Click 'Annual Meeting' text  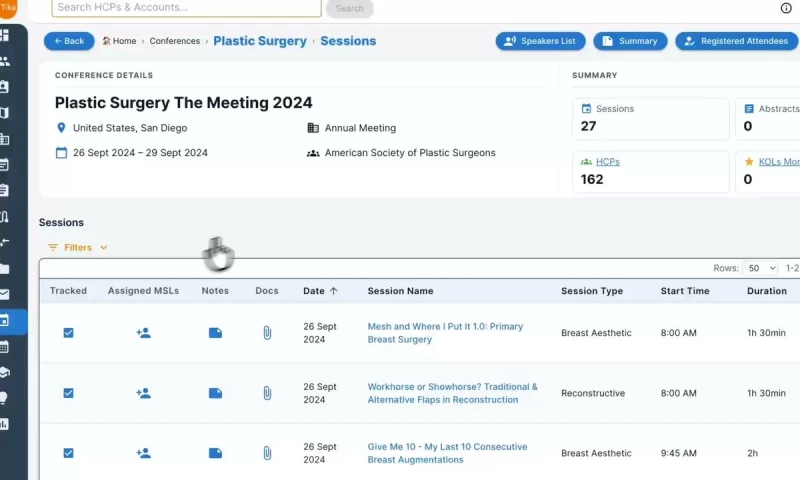tap(360, 128)
